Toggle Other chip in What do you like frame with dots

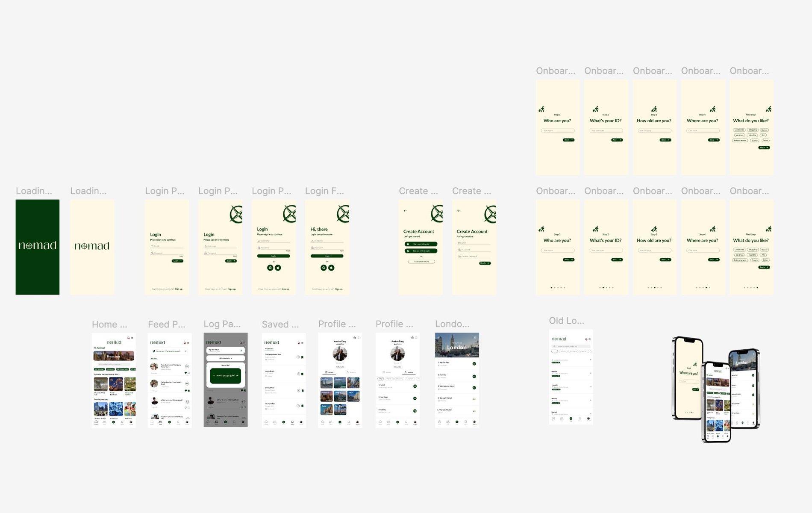(765, 260)
